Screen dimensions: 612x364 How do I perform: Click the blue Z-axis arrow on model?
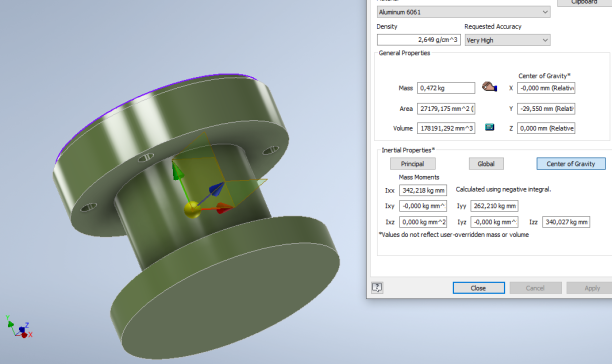[216, 188]
